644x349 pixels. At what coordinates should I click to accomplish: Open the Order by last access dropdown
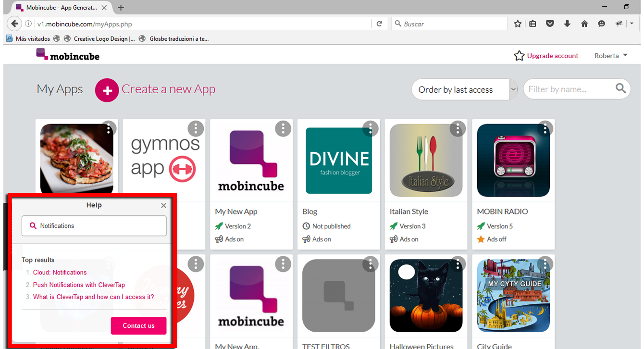pyautogui.click(x=464, y=89)
